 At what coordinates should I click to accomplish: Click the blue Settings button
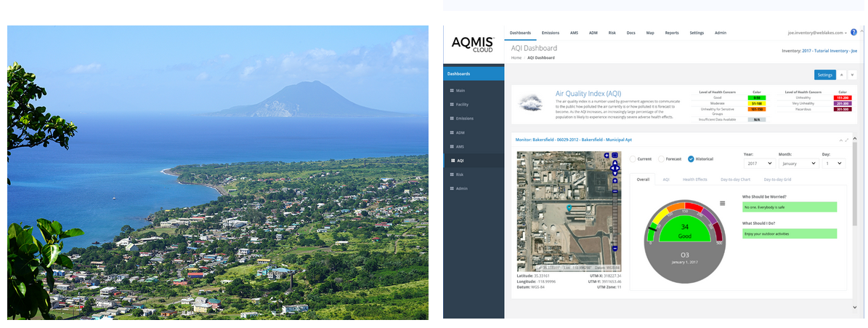(824, 74)
